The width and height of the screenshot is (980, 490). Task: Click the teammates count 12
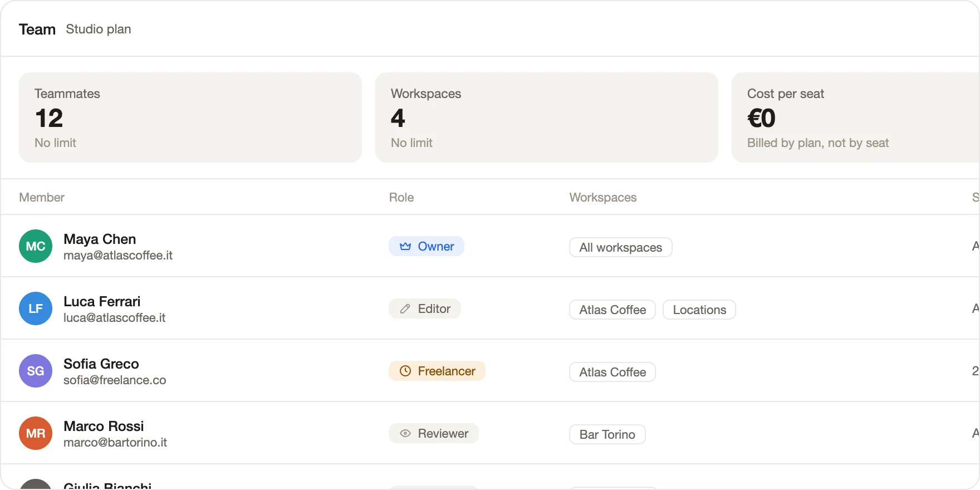point(49,118)
